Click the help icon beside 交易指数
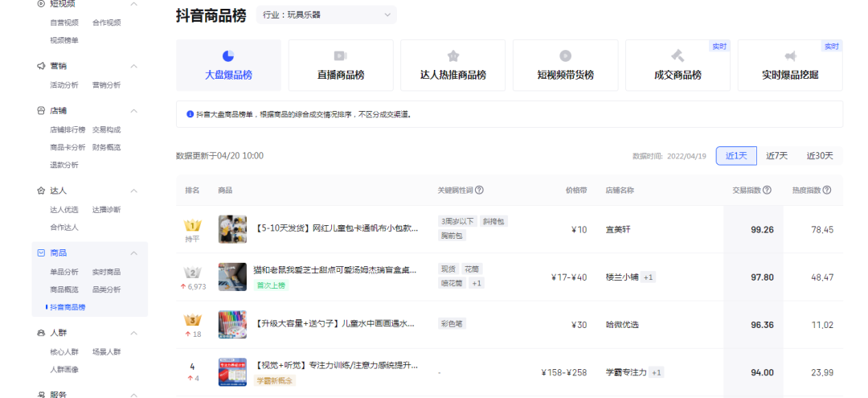This screenshot has width=868, height=398. pos(768,190)
